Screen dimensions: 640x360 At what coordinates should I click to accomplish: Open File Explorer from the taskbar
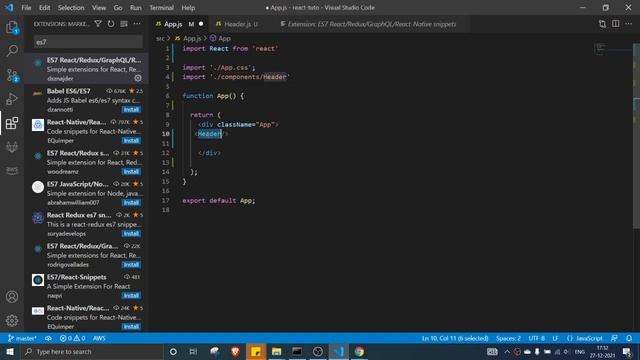(x=276, y=351)
